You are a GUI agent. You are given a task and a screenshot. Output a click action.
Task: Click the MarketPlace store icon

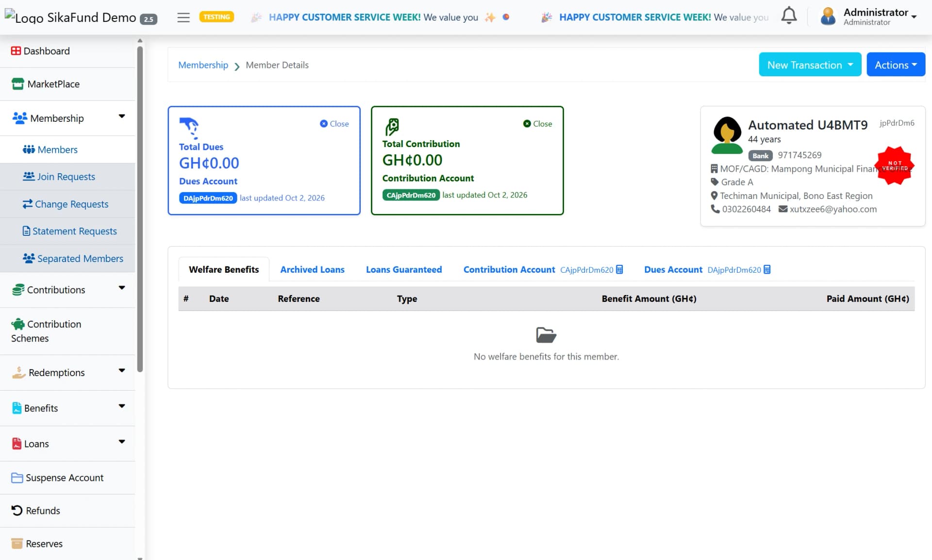pyautogui.click(x=18, y=84)
